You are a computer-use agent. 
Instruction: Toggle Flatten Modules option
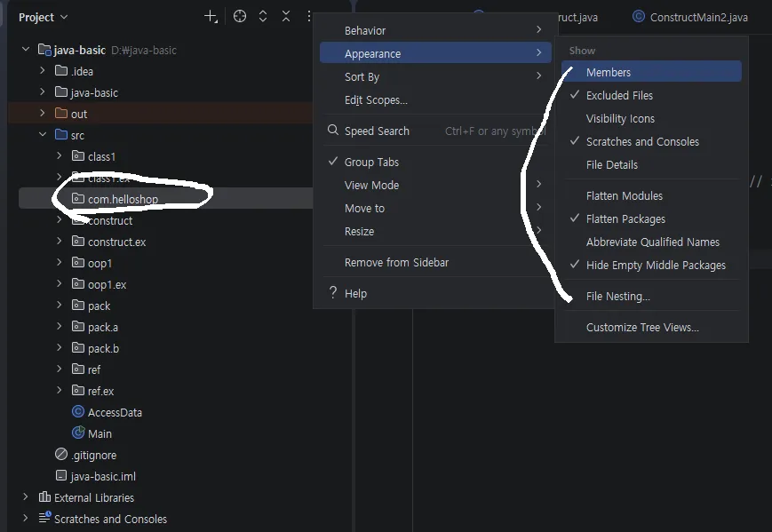pyautogui.click(x=651, y=196)
